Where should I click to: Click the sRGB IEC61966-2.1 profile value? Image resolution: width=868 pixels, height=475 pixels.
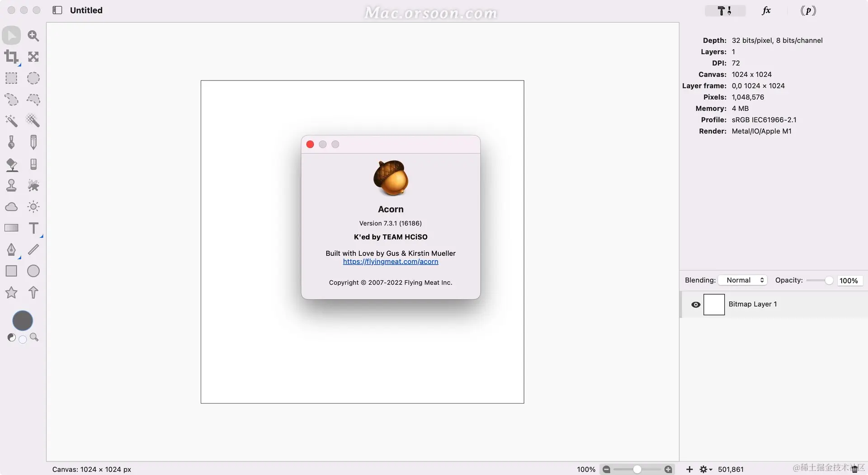[764, 120]
